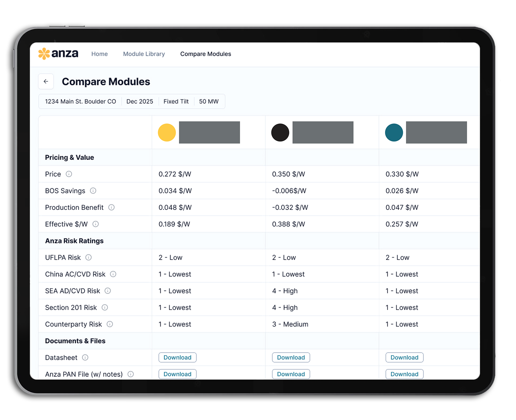Image resolution: width=516 pixels, height=420 pixels.
Task: Click the UFLPA Risk info icon
Action: (89, 258)
